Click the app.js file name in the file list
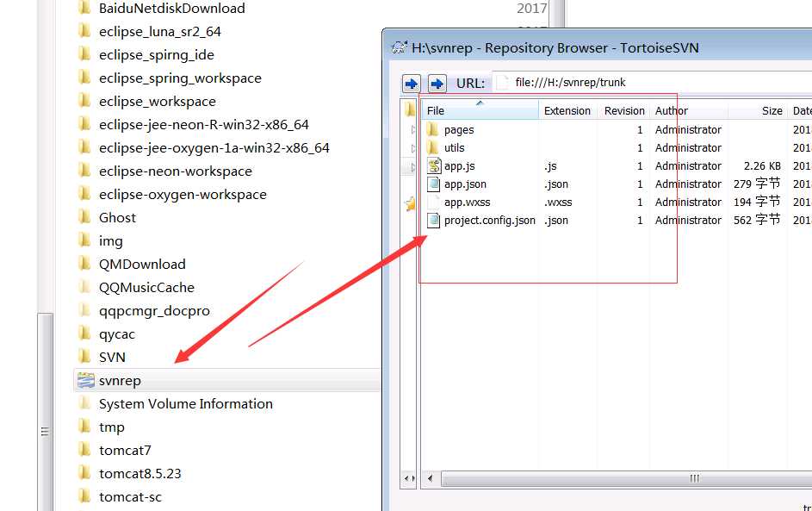The image size is (812, 511). click(x=459, y=165)
